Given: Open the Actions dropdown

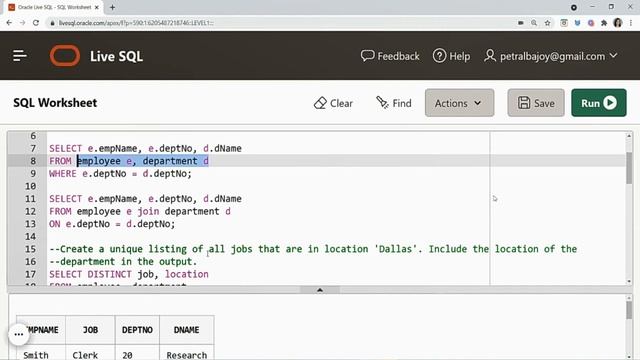Looking at the screenshot, I should point(459,103).
